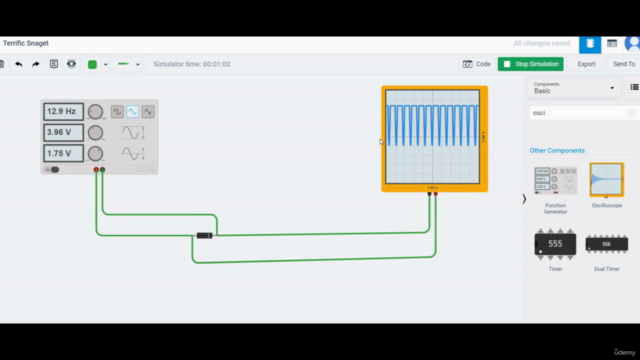Undo the last action
The image size is (640, 360).
click(x=19, y=64)
